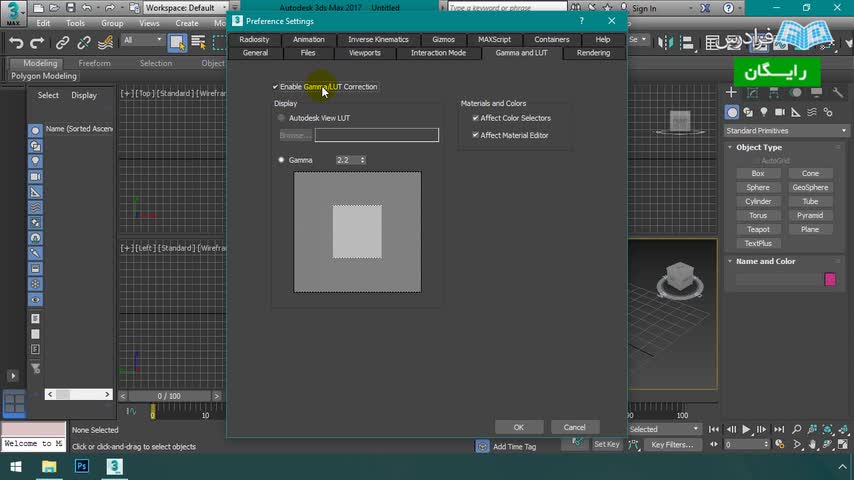The width and height of the screenshot is (854, 480).
Task: Go to animation start frame
Action: 713,429
